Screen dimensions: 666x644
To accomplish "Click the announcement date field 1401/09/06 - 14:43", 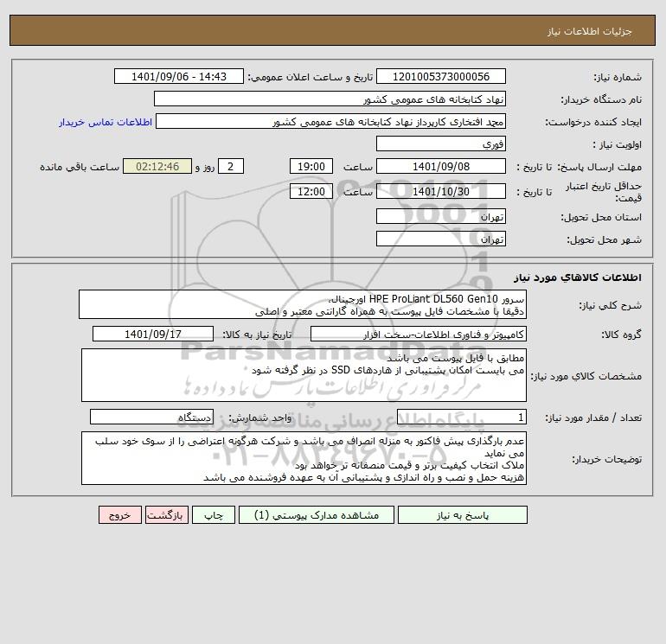I will point(179,76).
